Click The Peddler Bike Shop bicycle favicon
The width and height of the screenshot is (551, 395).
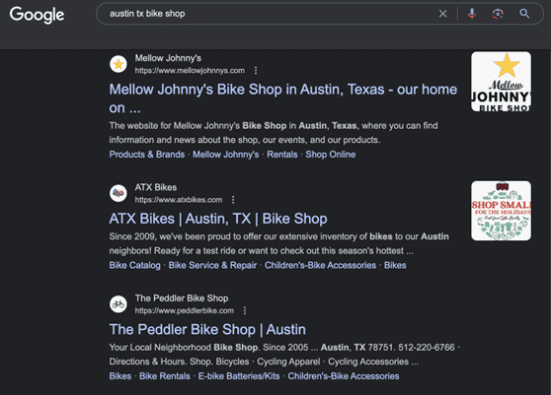[x=118, y=304]
